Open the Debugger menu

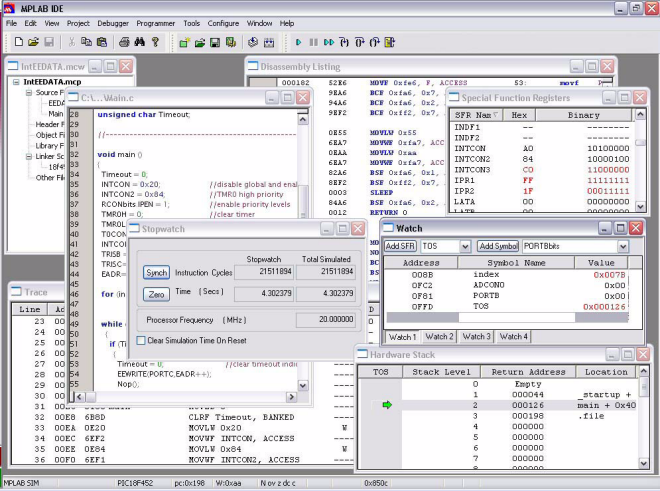click(113, 22)
